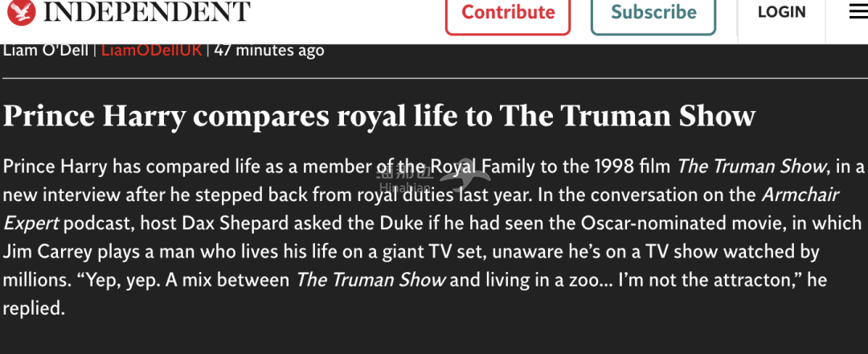The height and width of the screenshot is (354, 868).
Task: Open the Prince Harry Truman Show headline
Action: [379, 116]
